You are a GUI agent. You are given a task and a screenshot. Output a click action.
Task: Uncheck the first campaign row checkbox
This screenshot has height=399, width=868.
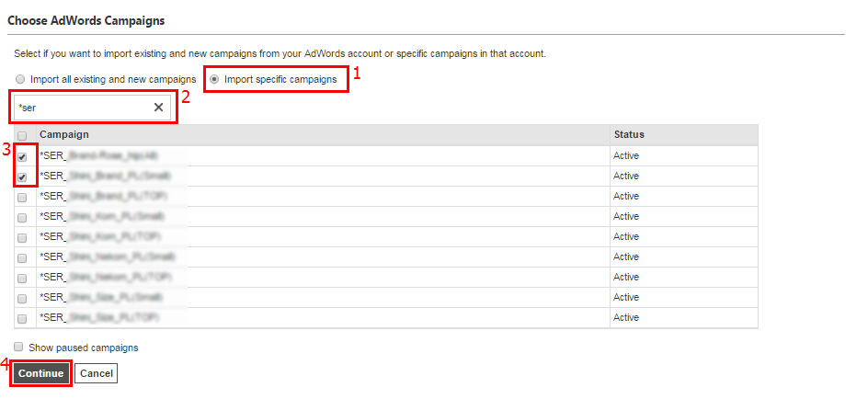(22, 156)
